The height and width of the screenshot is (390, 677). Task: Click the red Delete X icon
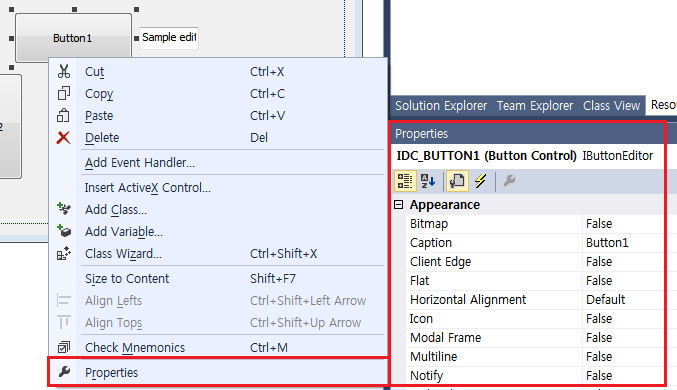pos(63,138)
